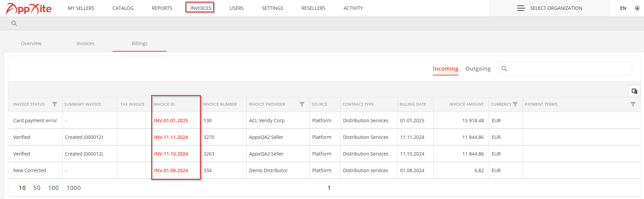Select the Incoming billings view

point(445,69)
